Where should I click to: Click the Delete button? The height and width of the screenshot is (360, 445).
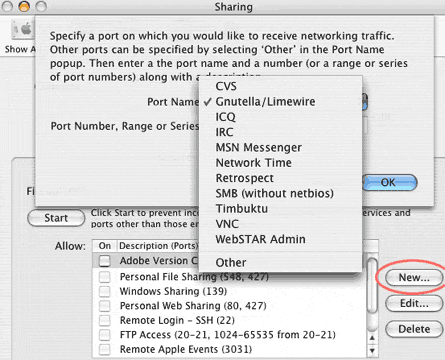click(414, 329)
